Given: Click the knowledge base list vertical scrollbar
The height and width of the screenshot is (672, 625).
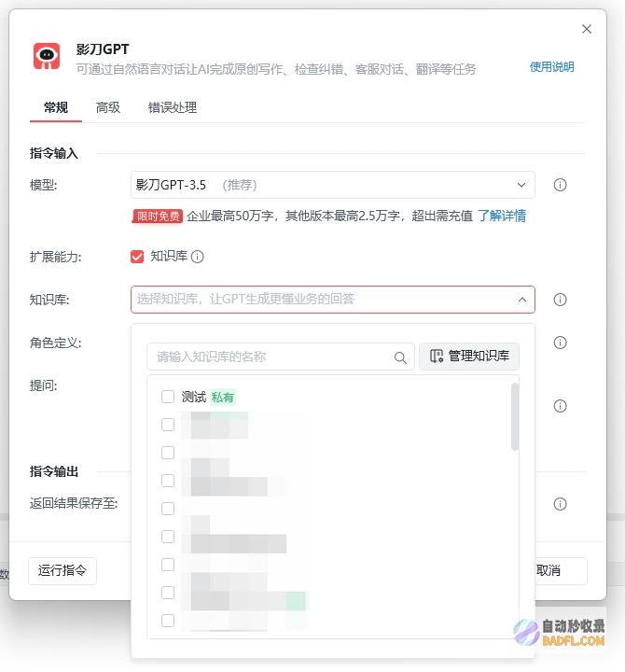Looking at the screenshot, I should coord(515,416).
